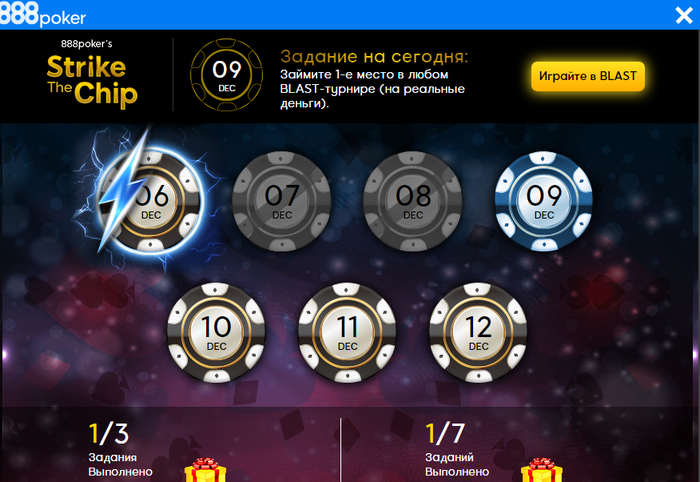The width and height of the screenshot is (700, 482).
Task: Click the Задание на сегодня heading
Action: pyautogui.click(x=374, y=57)
